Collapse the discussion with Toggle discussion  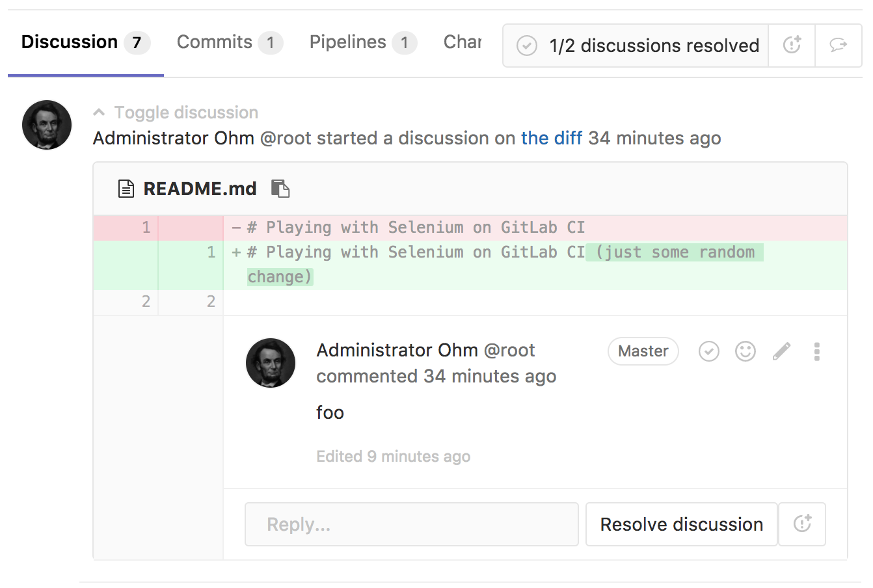186,113
